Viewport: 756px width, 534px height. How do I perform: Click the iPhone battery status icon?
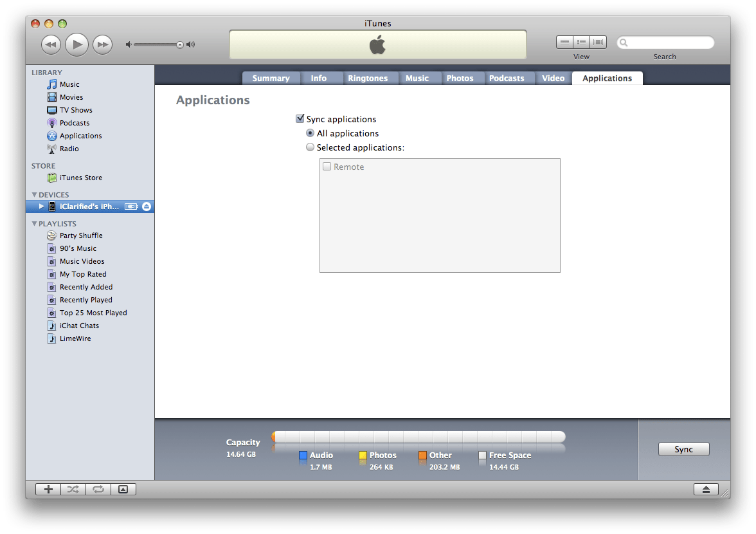131,207
